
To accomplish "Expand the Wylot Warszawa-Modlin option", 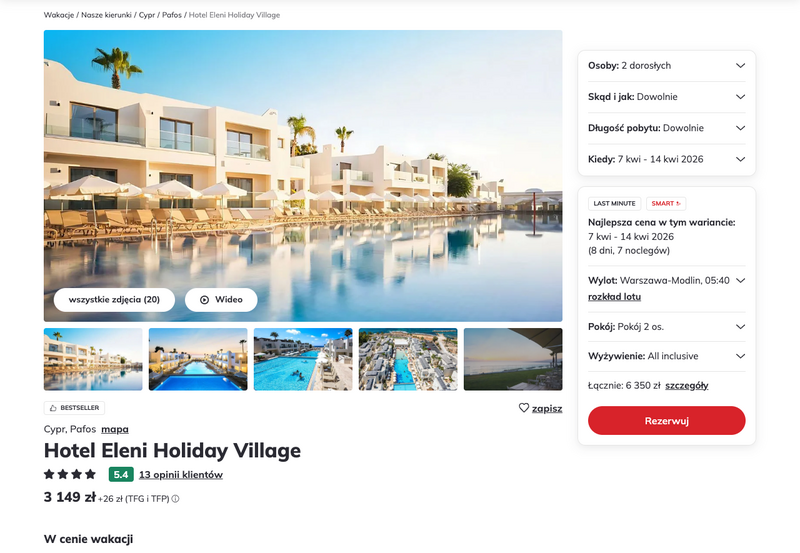I will pyautogui.click(x=666, y=281).
